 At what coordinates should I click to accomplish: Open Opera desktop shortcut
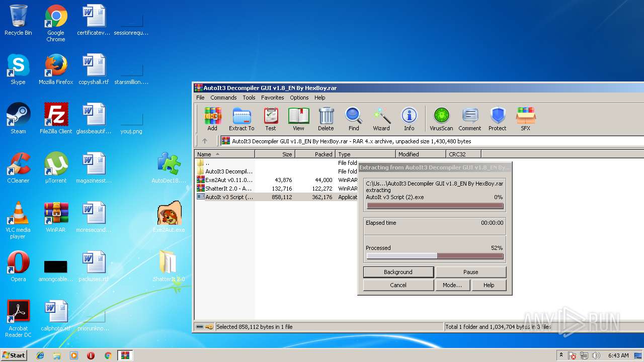tap(18, 266)
